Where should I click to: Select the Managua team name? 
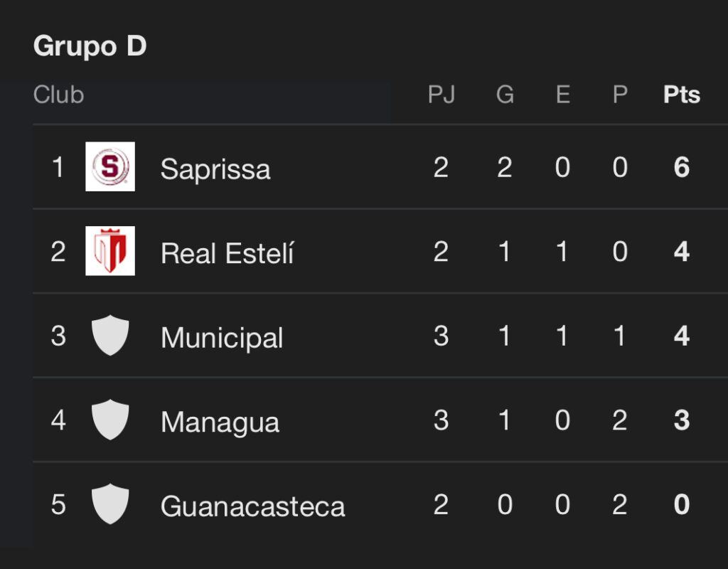click(220, 422)
